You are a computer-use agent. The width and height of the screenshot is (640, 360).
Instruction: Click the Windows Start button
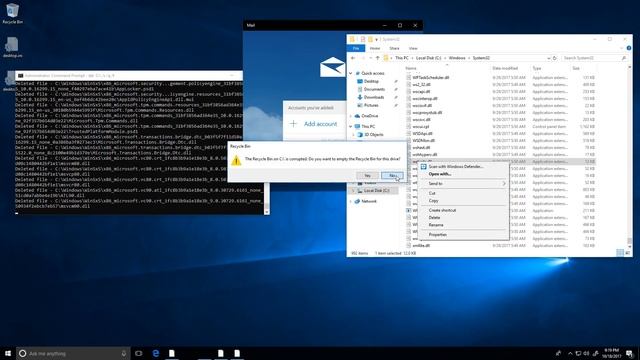(x=8, y=353)
